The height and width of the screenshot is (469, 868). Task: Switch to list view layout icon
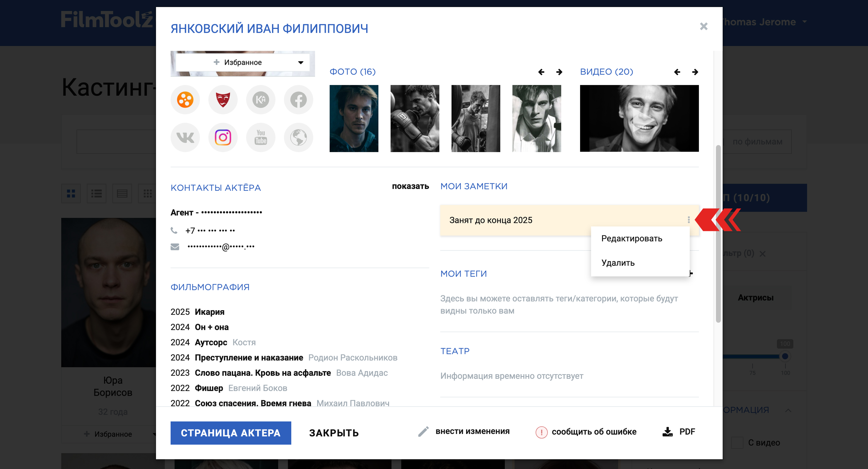(x=96, y=194)
